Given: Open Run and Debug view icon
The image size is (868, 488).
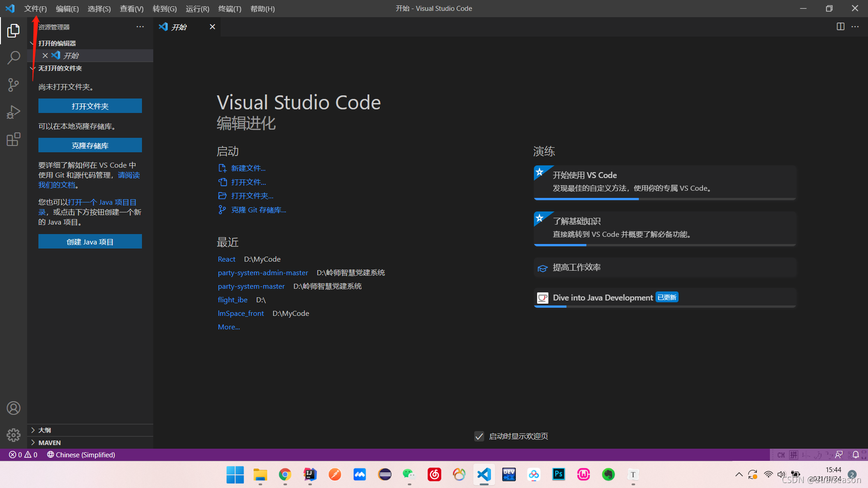Looking at the screenshot, I should coord(14,112).
